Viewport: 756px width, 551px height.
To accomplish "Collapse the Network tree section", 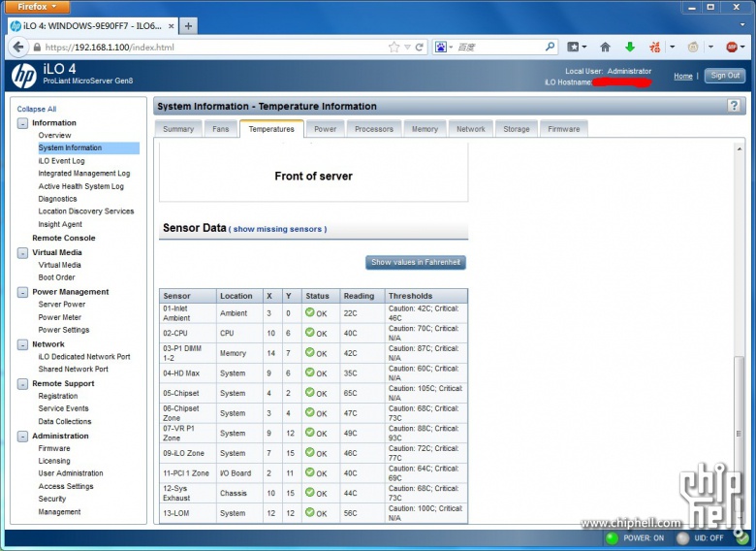I will (22, 344).
